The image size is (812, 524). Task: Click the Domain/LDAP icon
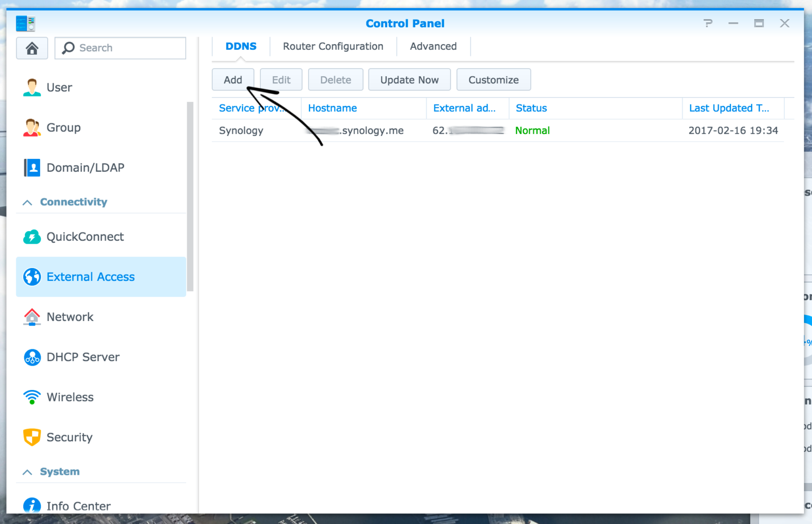[32, 168]
